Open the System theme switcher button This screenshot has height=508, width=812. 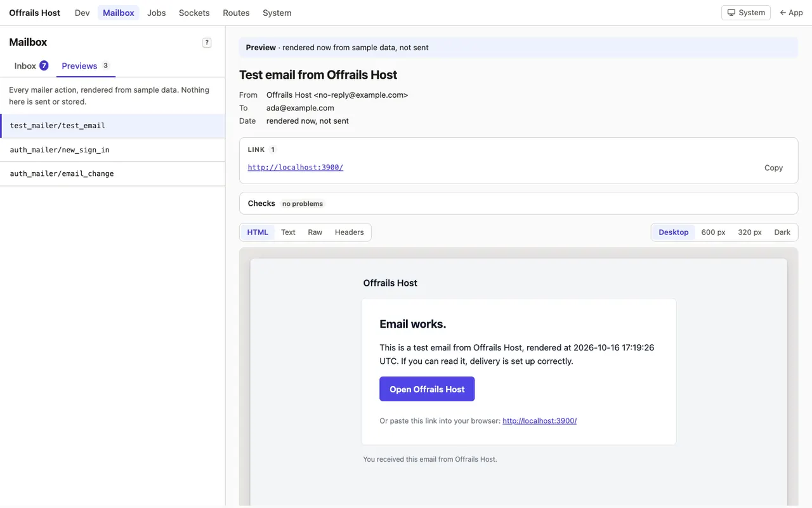[x=746, y=13]
